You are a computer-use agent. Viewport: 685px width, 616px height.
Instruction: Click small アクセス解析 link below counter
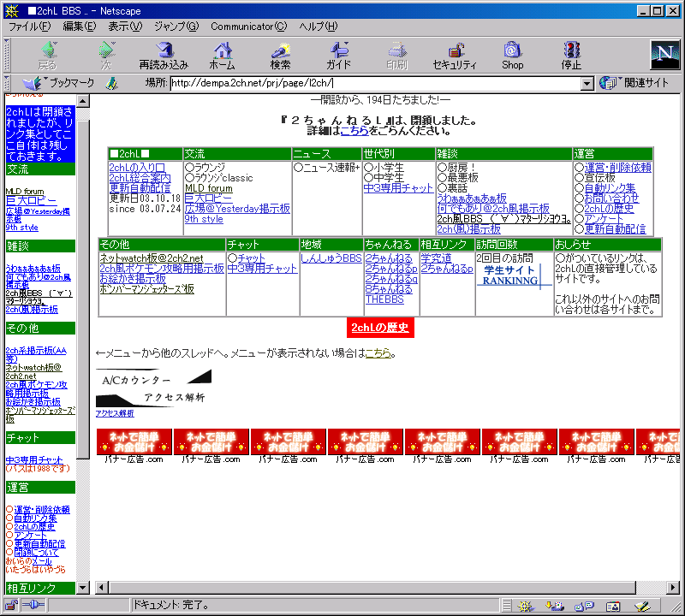point(115,413)
